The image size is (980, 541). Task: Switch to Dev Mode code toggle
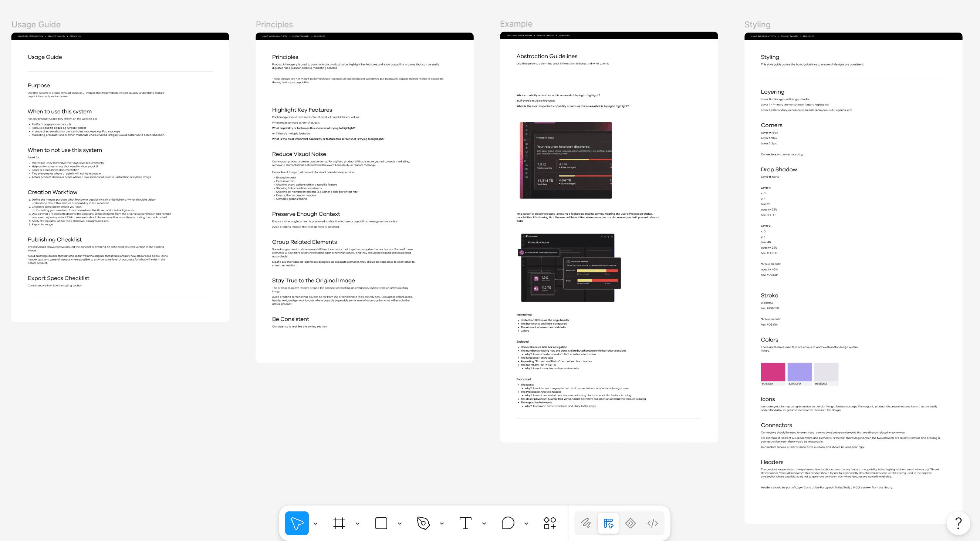point(652,523)
